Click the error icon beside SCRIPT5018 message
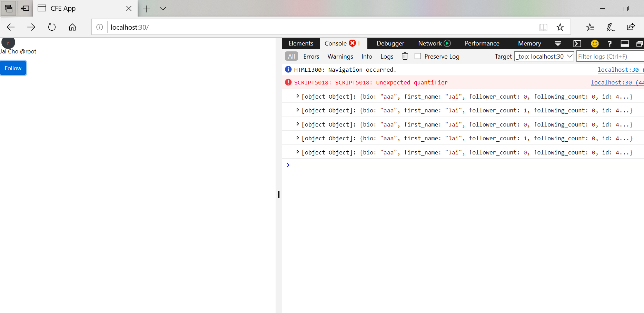 click(x=288, y=82)
